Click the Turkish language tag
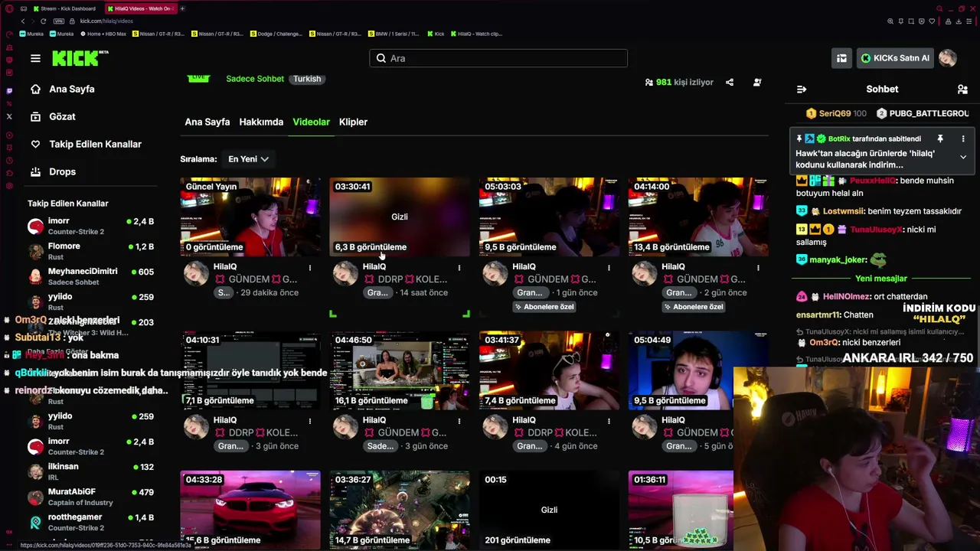 (x=307, y=79)
